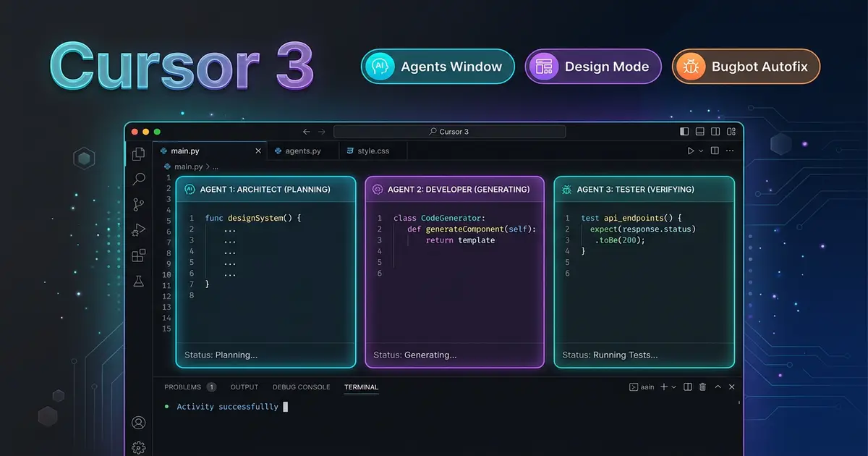Click the layout icon in Design Mode
The height and width of the screenshot is (456, 868).
pos(544,67)
